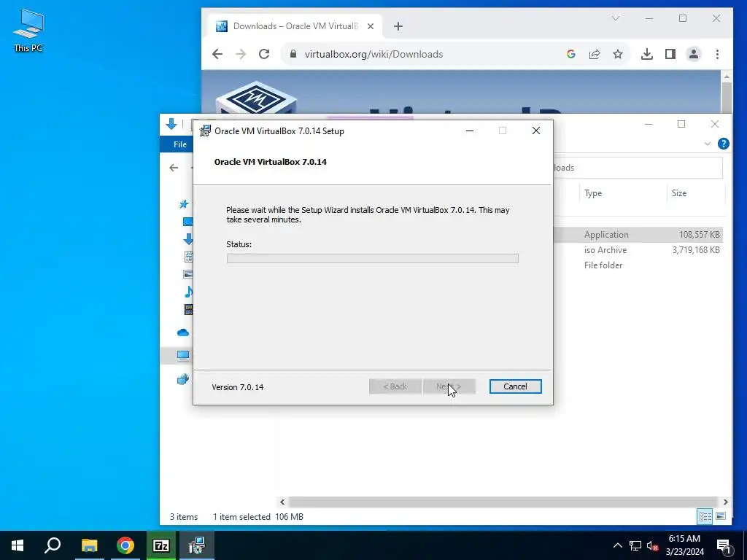Switch to details view icon
The height and width of the screenshot is (560, 747).
pyautogui.click(x=705, y=516)
